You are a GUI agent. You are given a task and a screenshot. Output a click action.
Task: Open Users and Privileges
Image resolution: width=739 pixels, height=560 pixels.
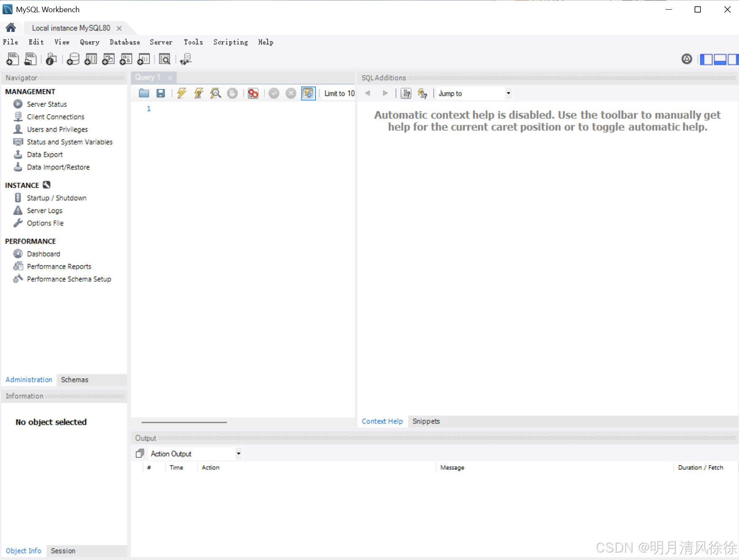[57, 129]
